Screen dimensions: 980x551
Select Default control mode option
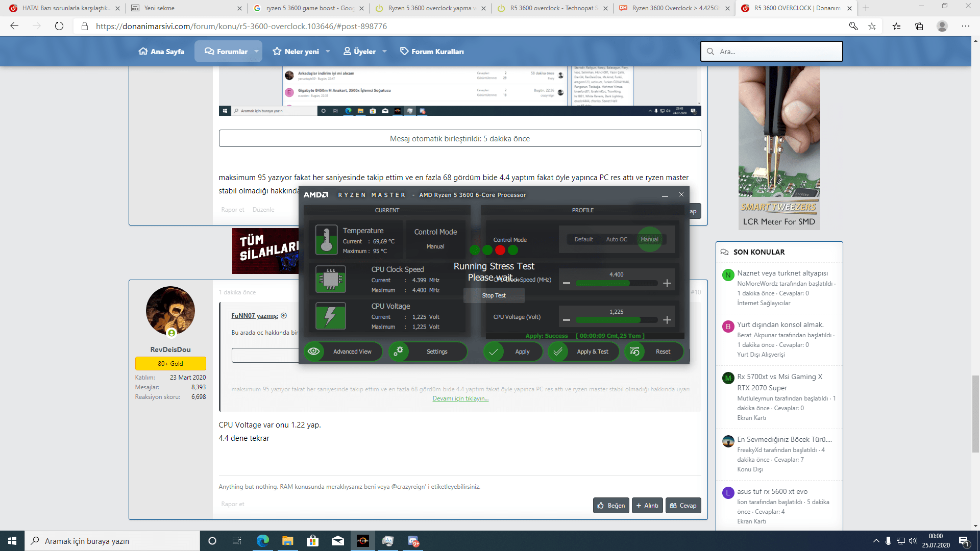pyautogui.click(x=583, y=239)
